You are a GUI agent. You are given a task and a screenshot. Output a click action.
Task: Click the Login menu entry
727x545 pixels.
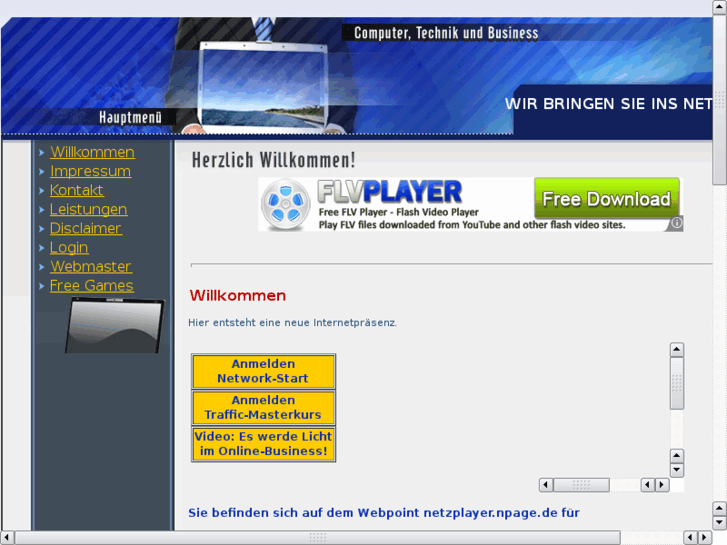[x=69, y=248]
